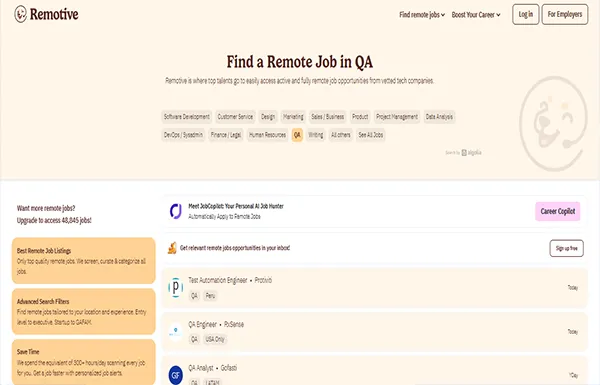Open the For Employers button
This screenshot has height=385, width=600.
tap(565, 15)
